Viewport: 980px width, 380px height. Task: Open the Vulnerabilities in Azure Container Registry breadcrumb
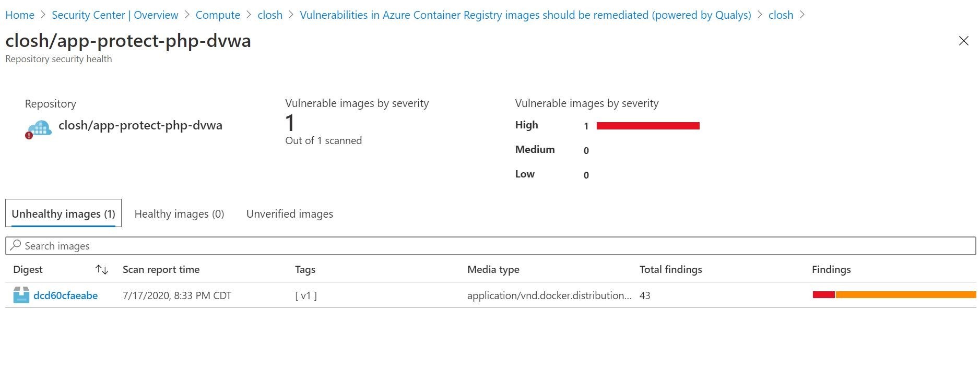(525, 15)
